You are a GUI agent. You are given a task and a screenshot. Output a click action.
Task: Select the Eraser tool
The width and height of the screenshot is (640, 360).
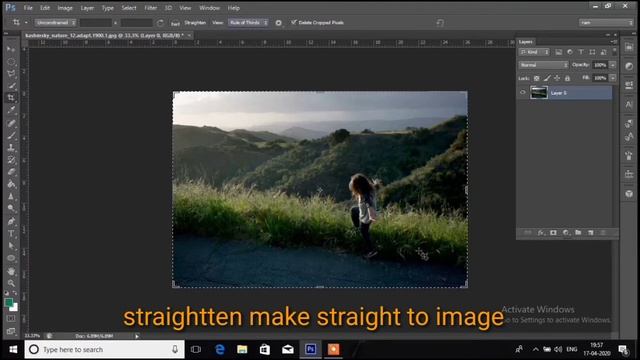11,172
